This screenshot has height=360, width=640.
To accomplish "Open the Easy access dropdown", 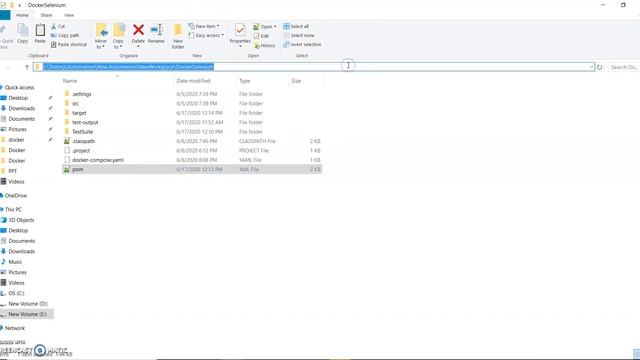I will 206,36.
